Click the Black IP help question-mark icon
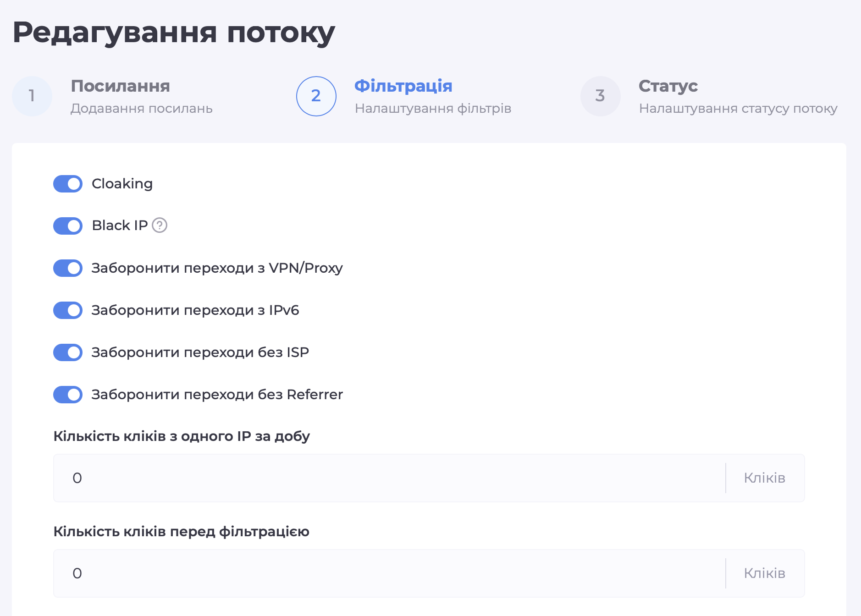This screenshot has width=861, height=616. pyautogui.click(x=160, y=225)
